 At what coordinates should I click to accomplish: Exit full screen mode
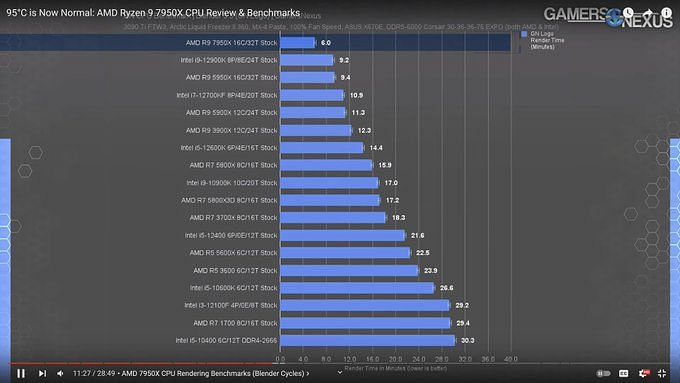coord(662,373)
